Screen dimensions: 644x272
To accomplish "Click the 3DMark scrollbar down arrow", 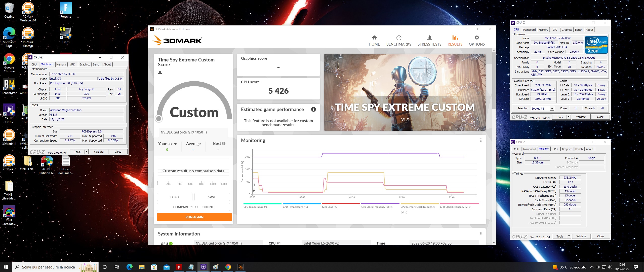I will point(494,243).
